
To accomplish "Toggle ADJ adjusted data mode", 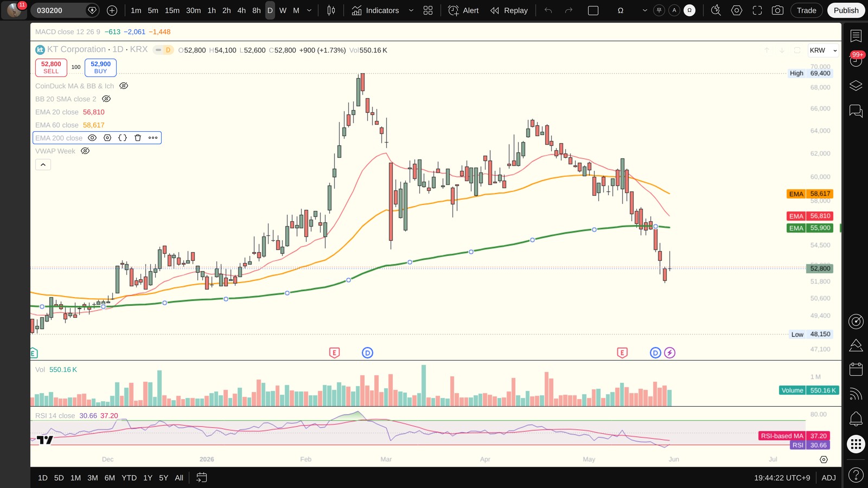I will coord(828,478).
